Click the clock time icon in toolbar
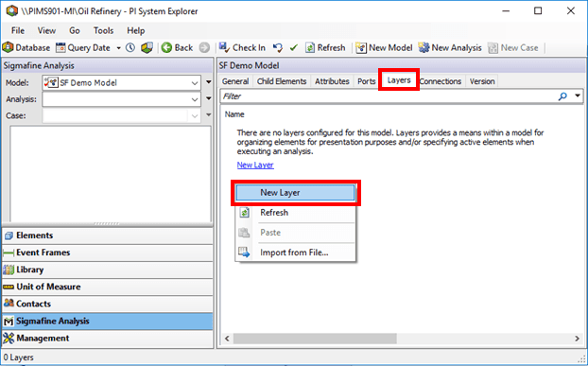Image resolution: width=588 pixels, height=366 pixels. click(130, 47)
